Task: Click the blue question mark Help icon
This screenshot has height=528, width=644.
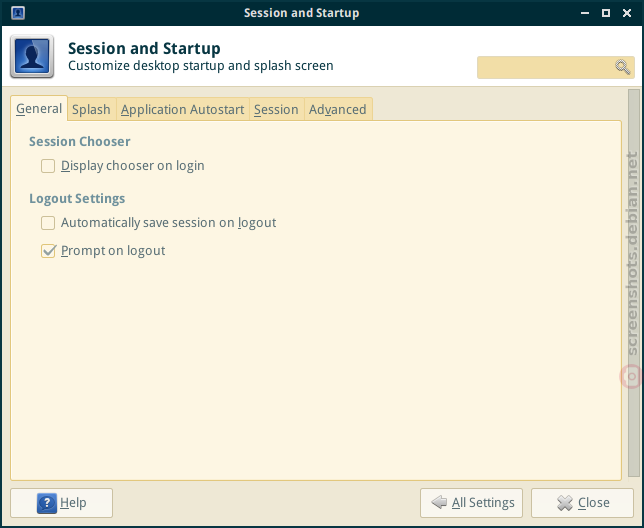Action: (x=47, y=503)
